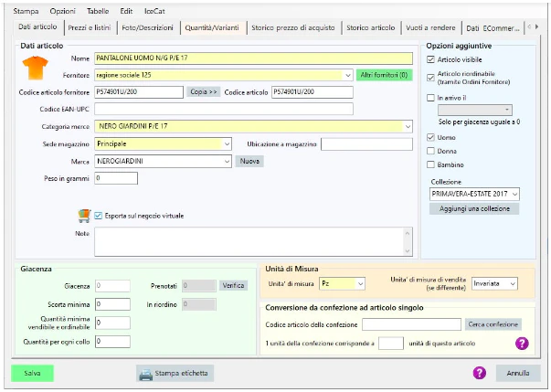Open the Tabelle menu
The image size is (551, 392).
98,11
